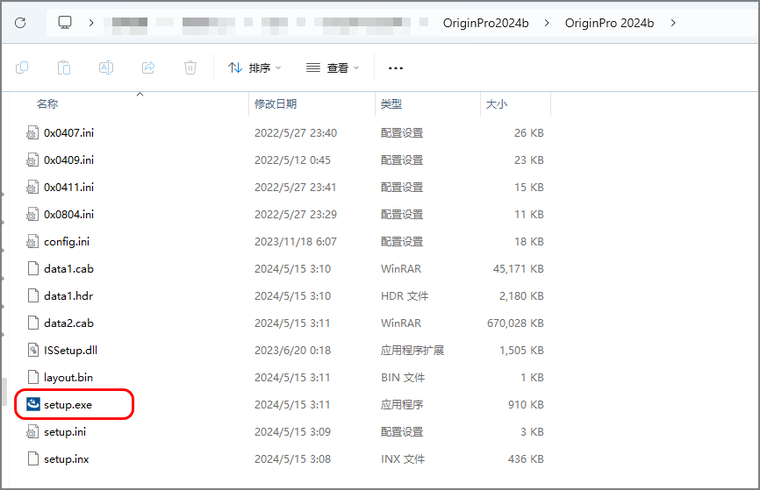
Task: Click the OriginPro2024b breadcrumb folder
Action: click(486, 23)
